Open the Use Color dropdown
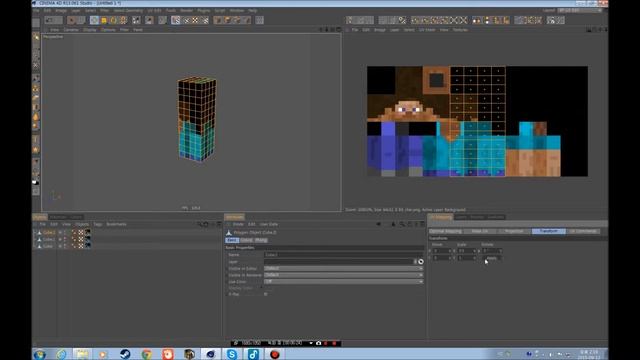This screenshot has height=360, width=640. (x=343, y=281)
